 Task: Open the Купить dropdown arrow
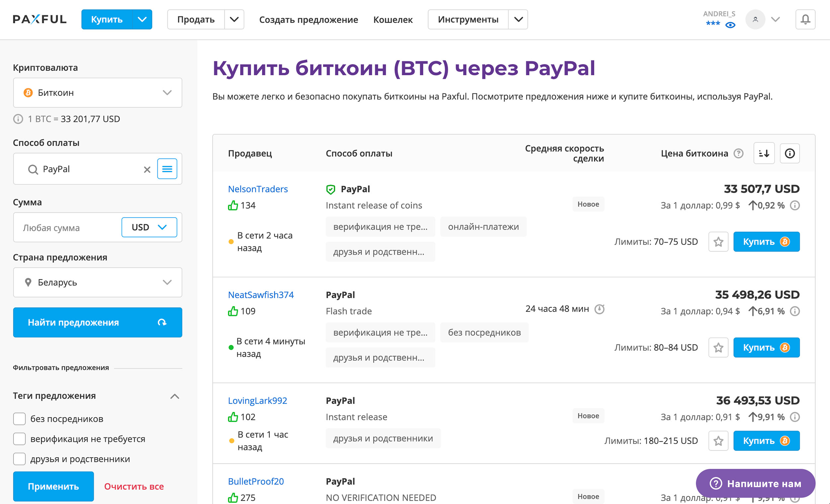142,19
